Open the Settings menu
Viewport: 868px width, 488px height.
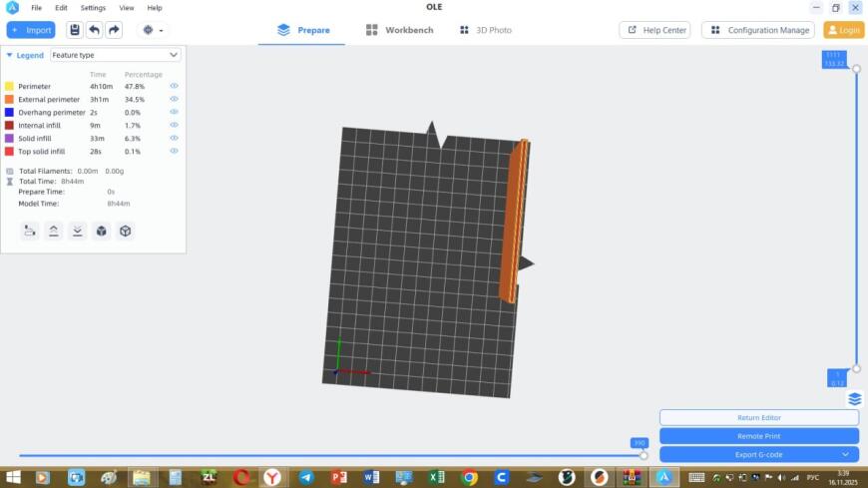(x=93, y=8)
